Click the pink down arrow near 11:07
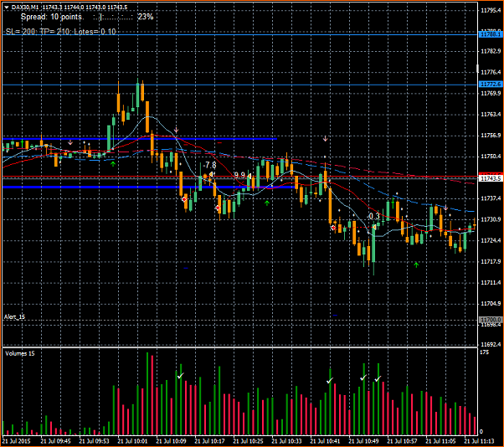 coord(446,208)
